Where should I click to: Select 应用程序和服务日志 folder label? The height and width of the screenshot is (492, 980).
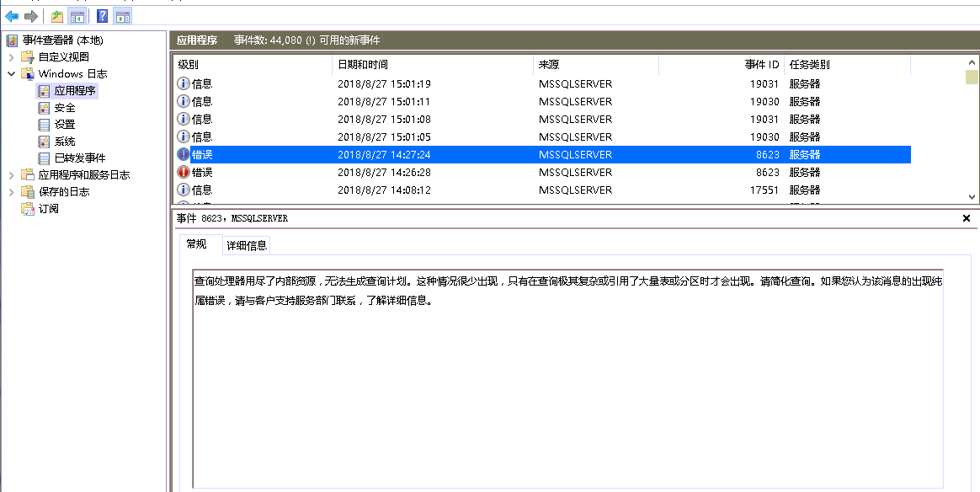pos(84,175)
